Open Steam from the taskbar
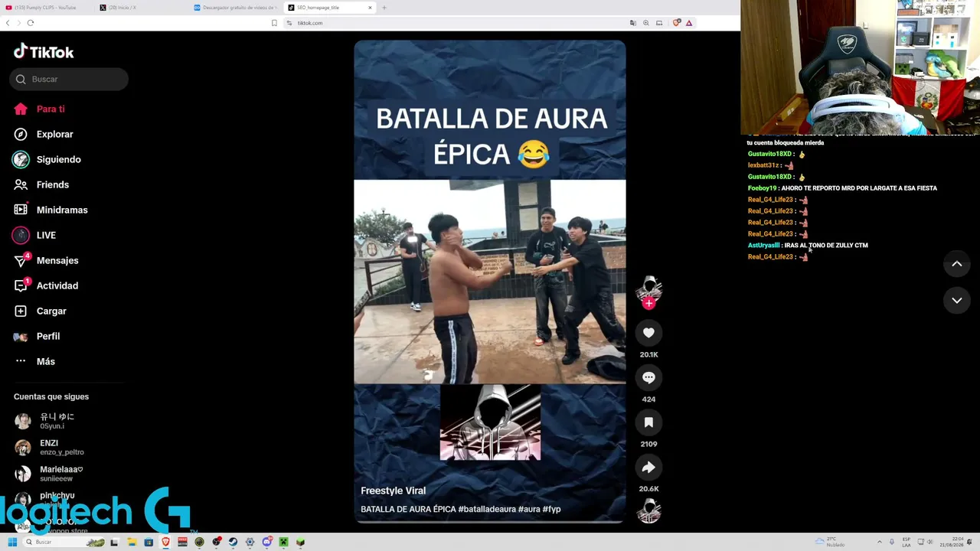 (x=233, y=542)
